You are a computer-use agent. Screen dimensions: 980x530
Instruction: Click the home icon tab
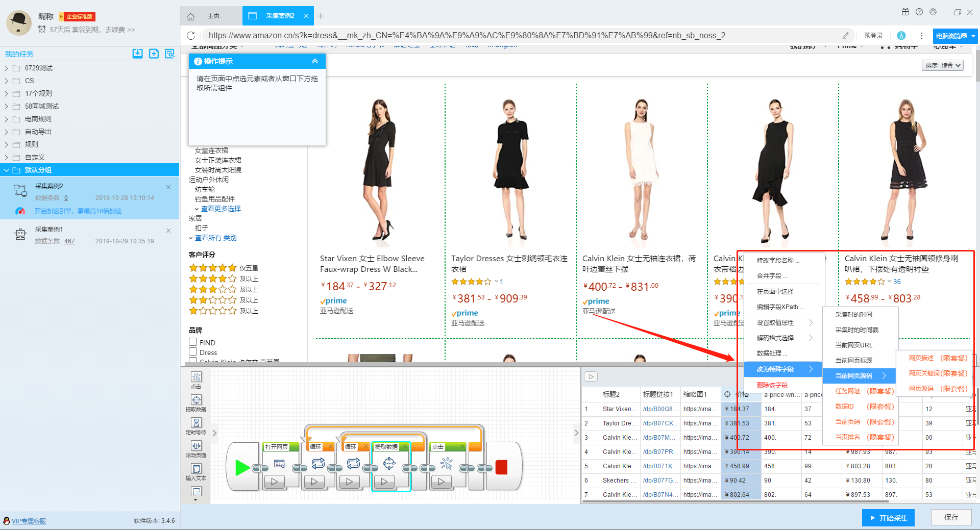click(191, 16)
